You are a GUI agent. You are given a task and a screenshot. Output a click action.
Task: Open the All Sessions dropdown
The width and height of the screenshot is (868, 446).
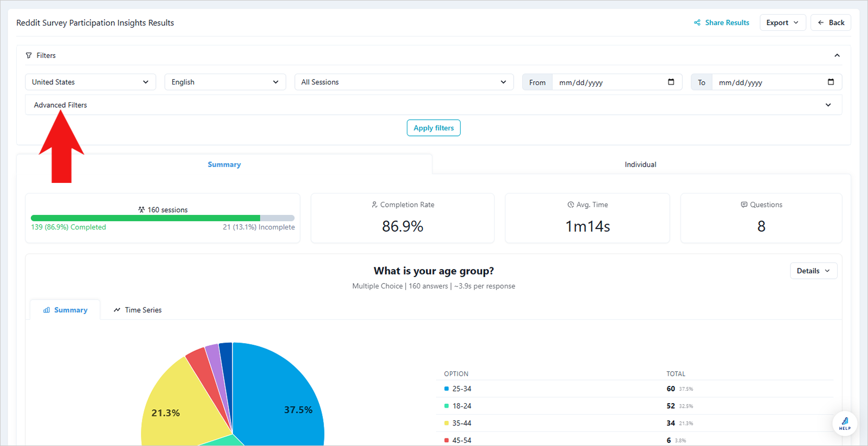[404, 82]
